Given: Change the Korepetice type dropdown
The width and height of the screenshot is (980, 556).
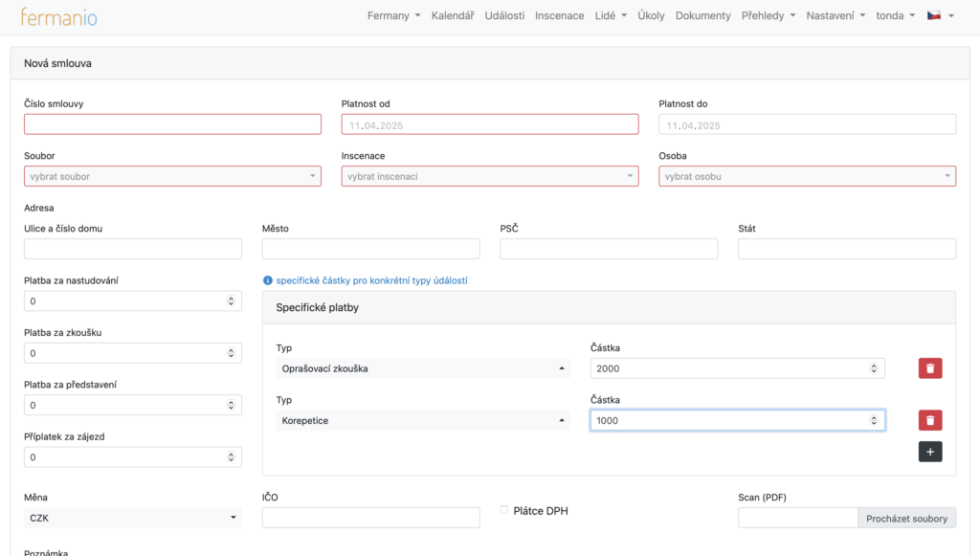Looking at the screenshot, I should (x=423, y=420).
